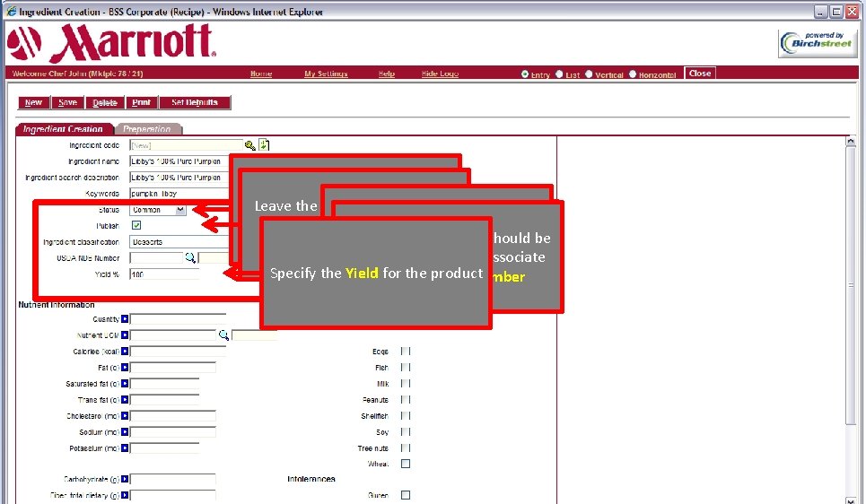Click into the Ingredient name field

179,161
